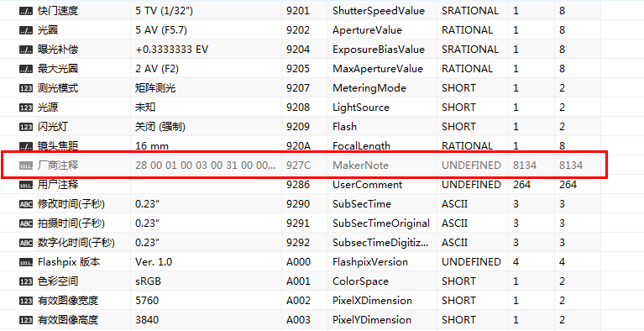
Task: Click the ABC text icon beside 修改时间(子秒)
Action: pos(26,204)
